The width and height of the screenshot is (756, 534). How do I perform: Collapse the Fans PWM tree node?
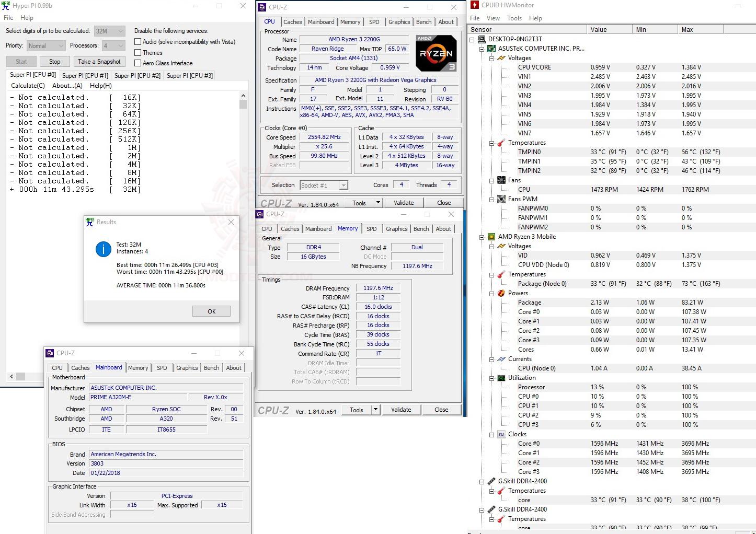(490, 199)
